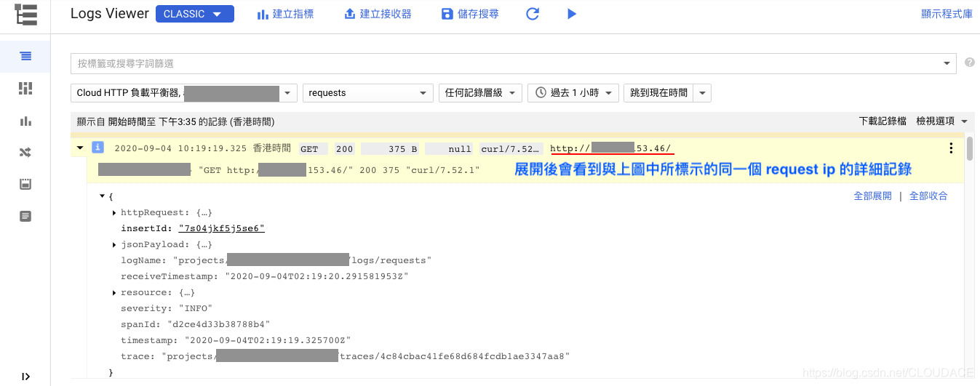Expand the resource field

[x=115, y=292]
